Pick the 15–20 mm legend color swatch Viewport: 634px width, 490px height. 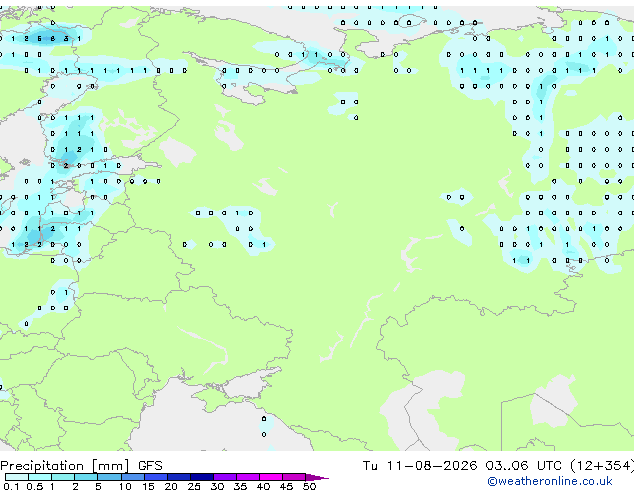156,477
